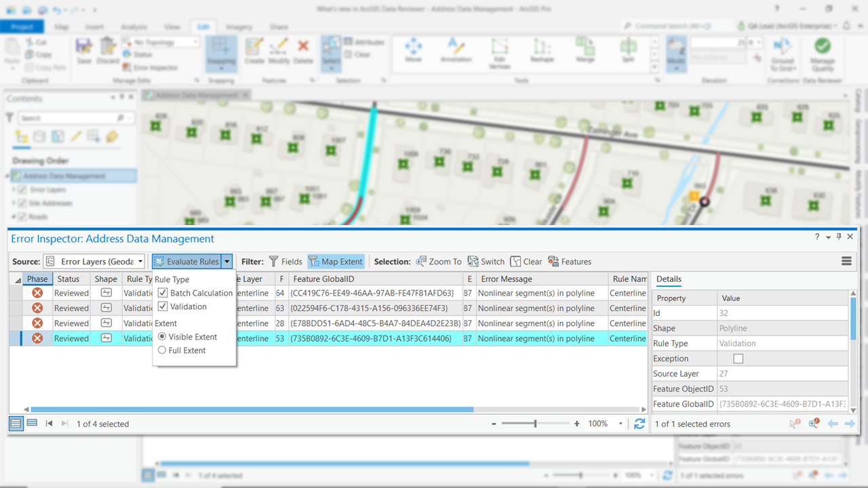The image size is (868, 488).
Task: Click the select error feature cursor icon
Action: (x=795, y=424)
